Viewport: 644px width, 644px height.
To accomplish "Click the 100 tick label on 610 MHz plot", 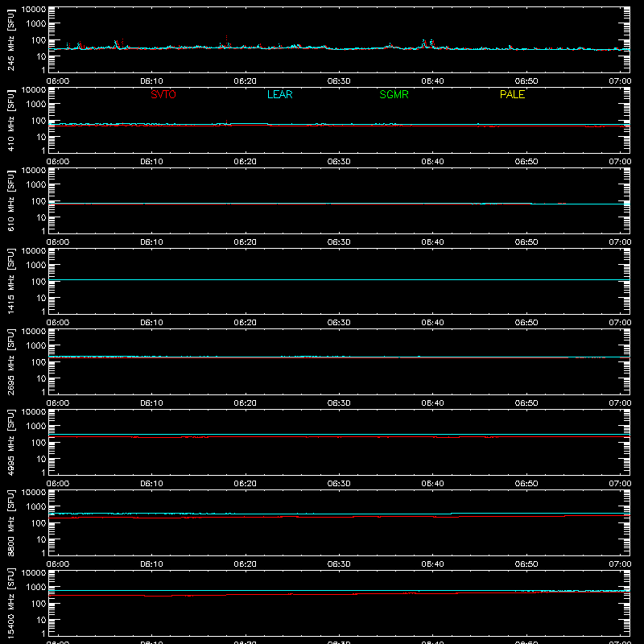I will (39, 201).
